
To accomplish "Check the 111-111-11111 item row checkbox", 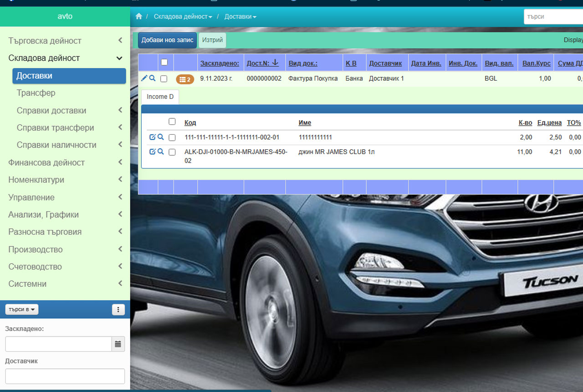I will pos(172,137).
